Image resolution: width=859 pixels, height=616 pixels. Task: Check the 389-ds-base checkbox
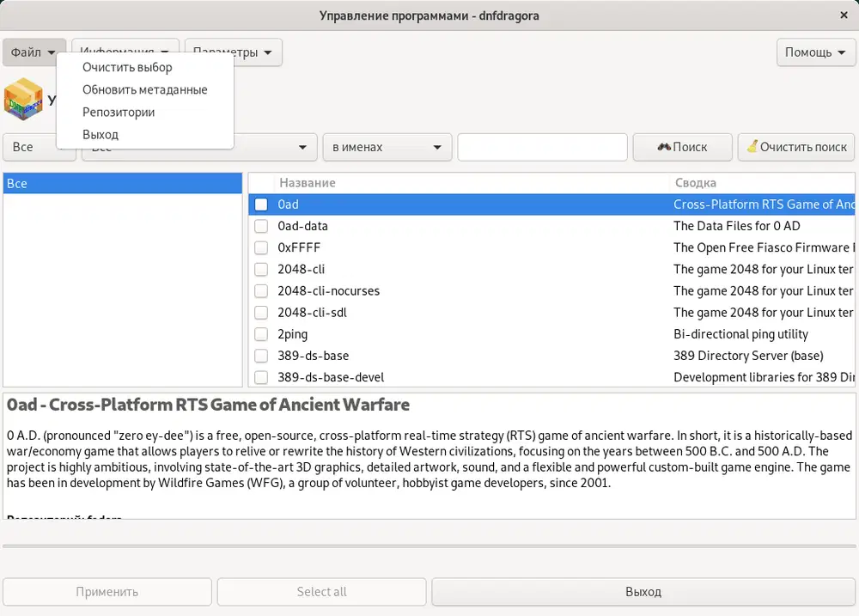pyautogui.click(x=261, y=356)
